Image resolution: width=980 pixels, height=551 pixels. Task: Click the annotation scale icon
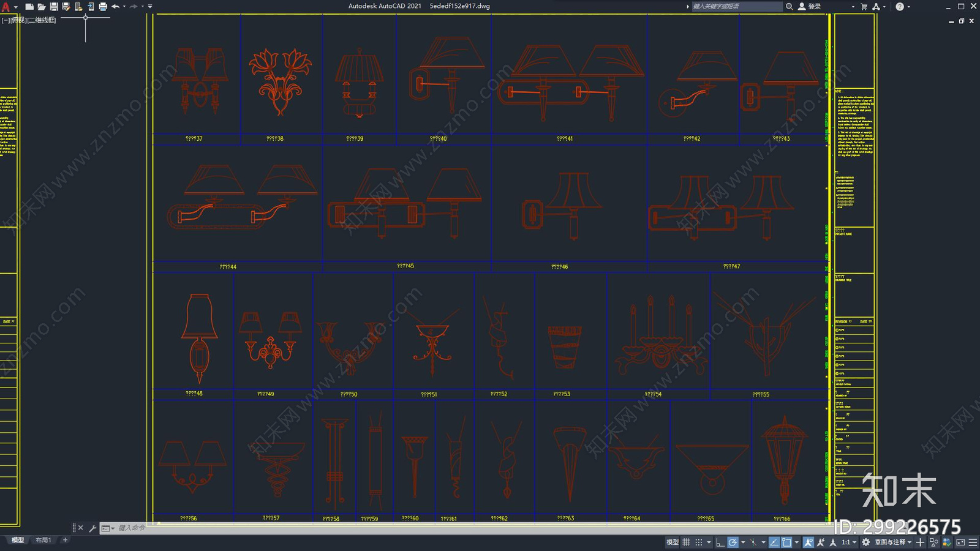[833, 542]
